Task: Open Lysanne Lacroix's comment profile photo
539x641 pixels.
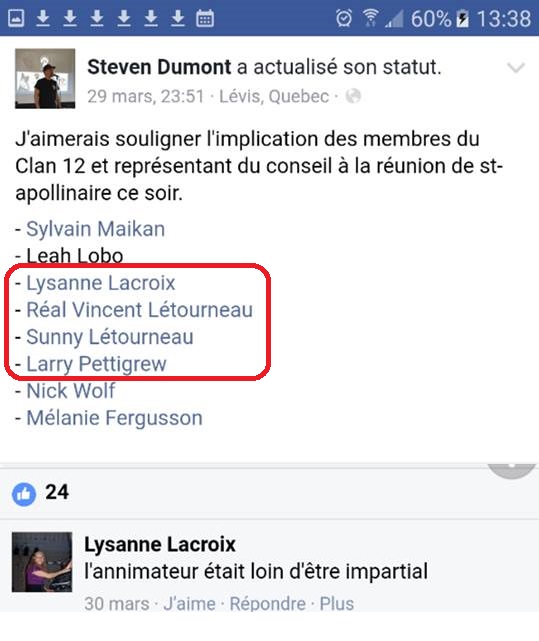Action: pyautogui.click(x=42, y=562)
